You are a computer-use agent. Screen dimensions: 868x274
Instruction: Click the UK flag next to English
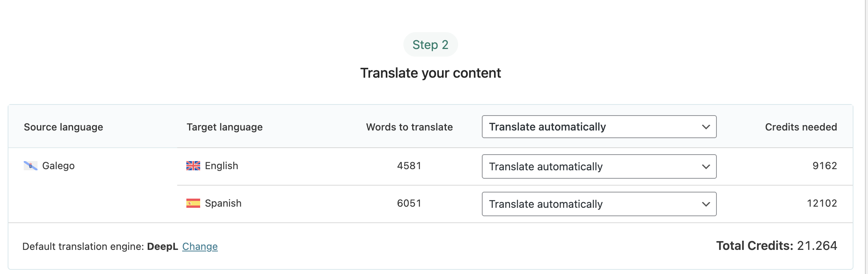(193, 166)
